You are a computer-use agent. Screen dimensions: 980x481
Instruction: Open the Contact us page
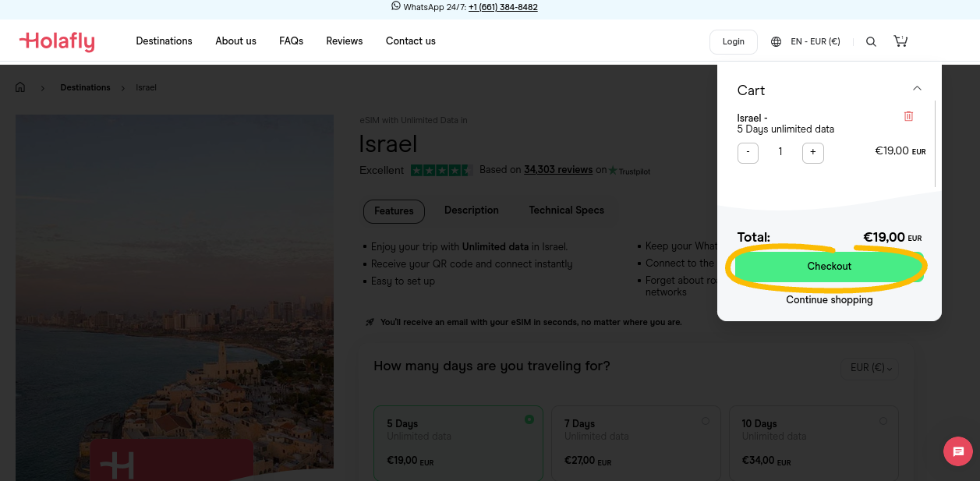tap(410, 41)
